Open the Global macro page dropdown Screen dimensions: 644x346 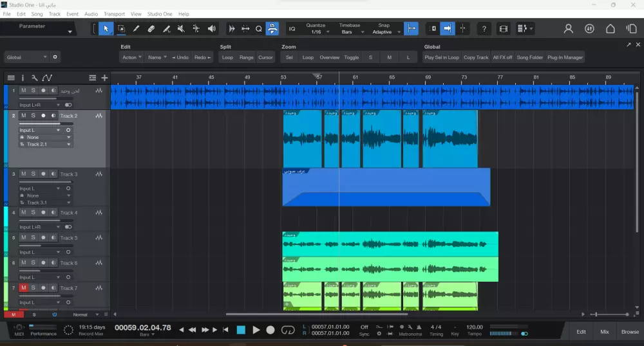tap(26, 57)
